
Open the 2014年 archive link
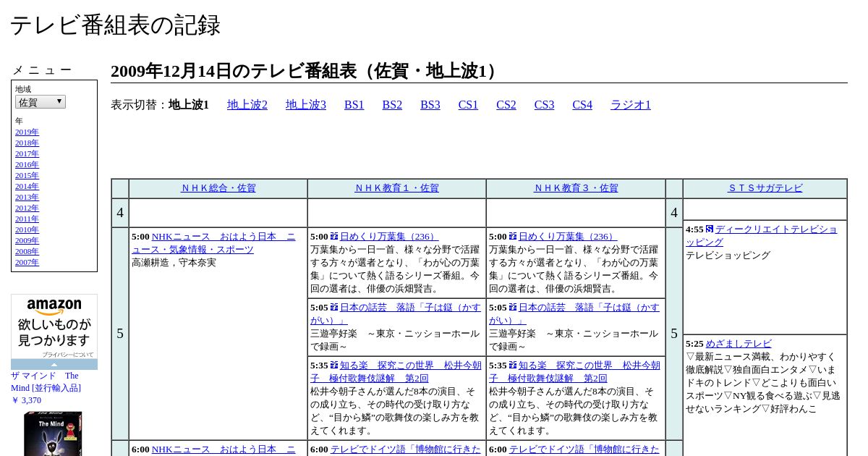(27, 187)
